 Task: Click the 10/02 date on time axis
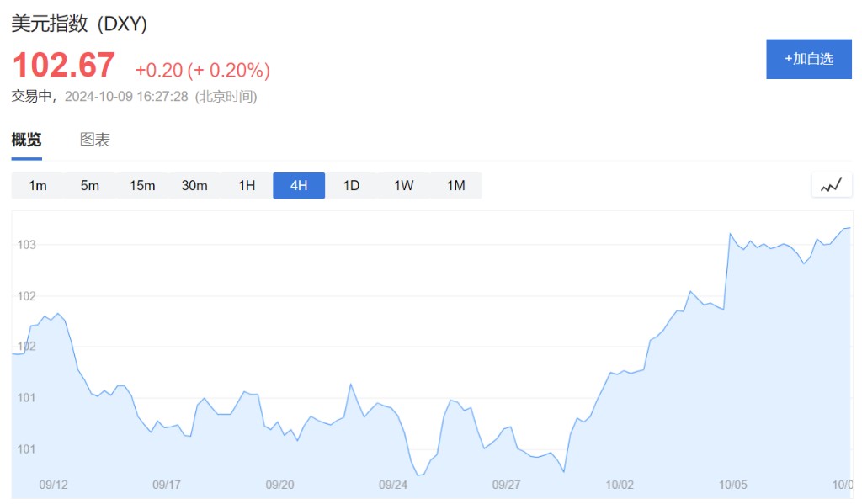point(620,485)
